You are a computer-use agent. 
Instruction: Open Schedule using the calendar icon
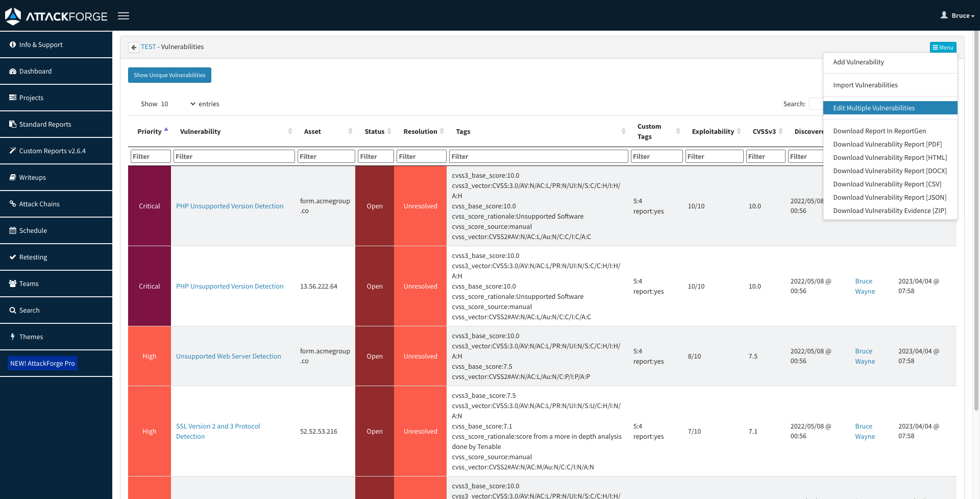(x=13, y=230)
